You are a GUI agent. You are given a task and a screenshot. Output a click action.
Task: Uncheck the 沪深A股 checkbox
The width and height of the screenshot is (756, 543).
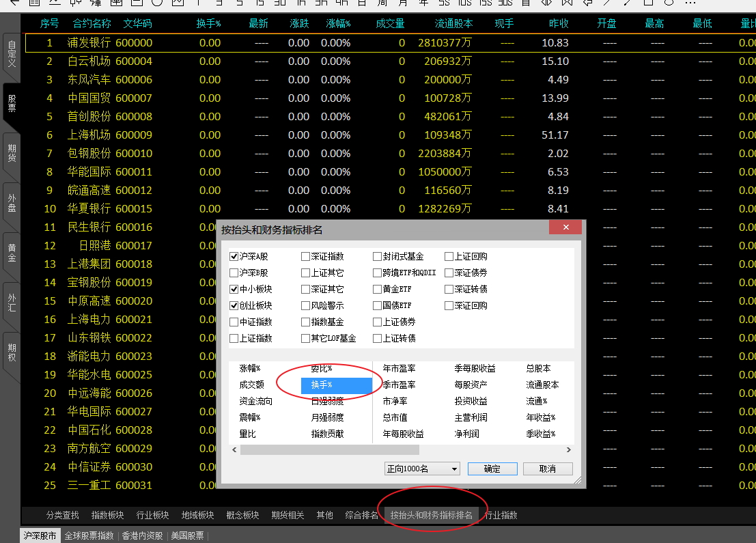234,257
